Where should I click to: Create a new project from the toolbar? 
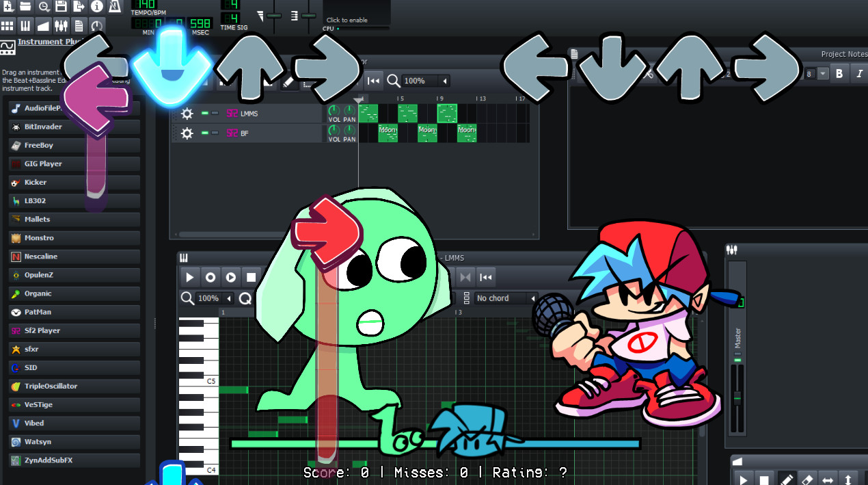click(x=8, y=6)
